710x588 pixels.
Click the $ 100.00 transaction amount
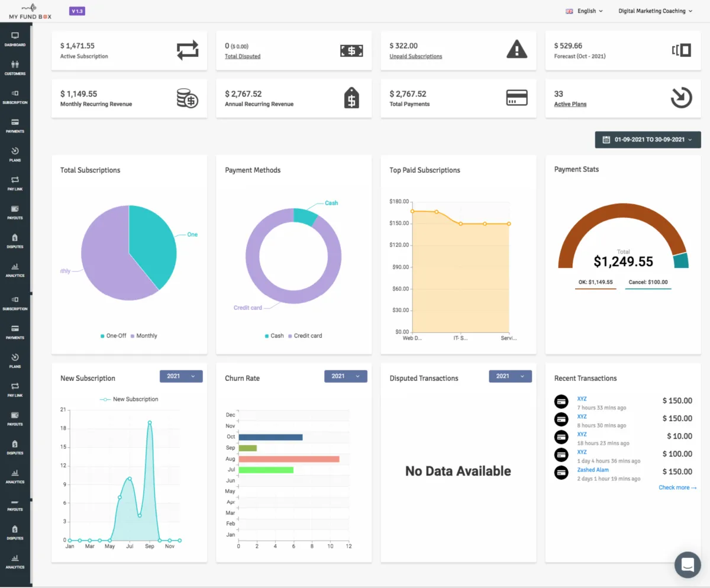[677, 454]
